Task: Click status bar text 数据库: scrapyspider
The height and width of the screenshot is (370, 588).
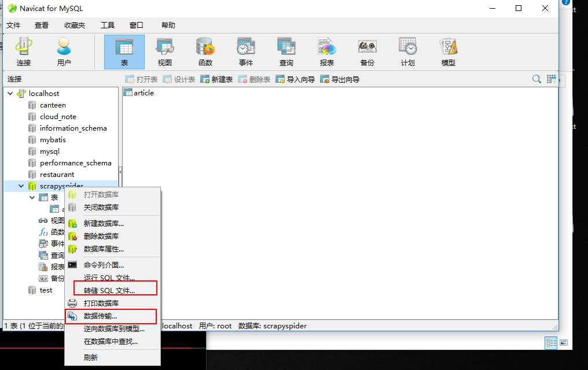Action: pos(273,326)
